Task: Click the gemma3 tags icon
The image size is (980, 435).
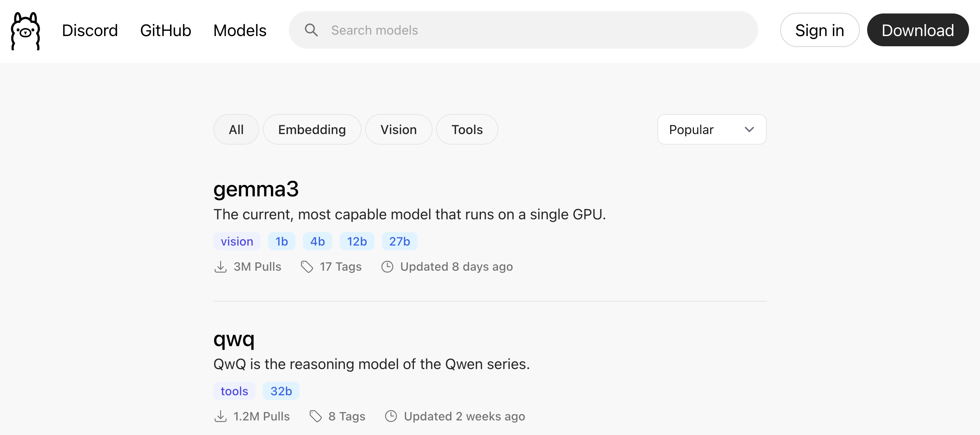Action: 307,267
